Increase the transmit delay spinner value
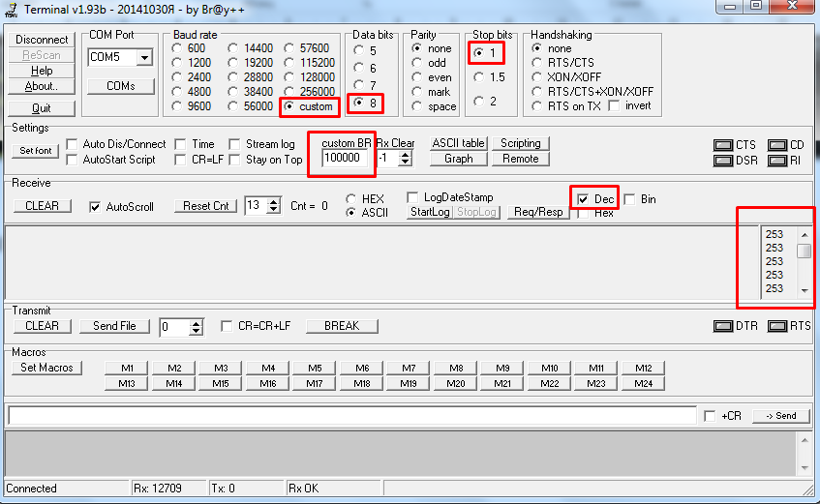The height and width of the screenshot is (504, 820). click(197, 324)
